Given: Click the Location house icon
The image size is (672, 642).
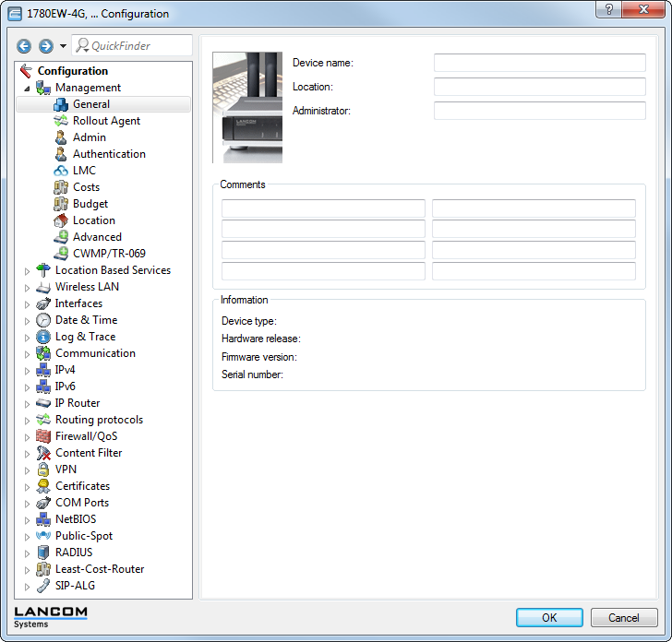Looking at the screenshot, I should click(61, 220).
